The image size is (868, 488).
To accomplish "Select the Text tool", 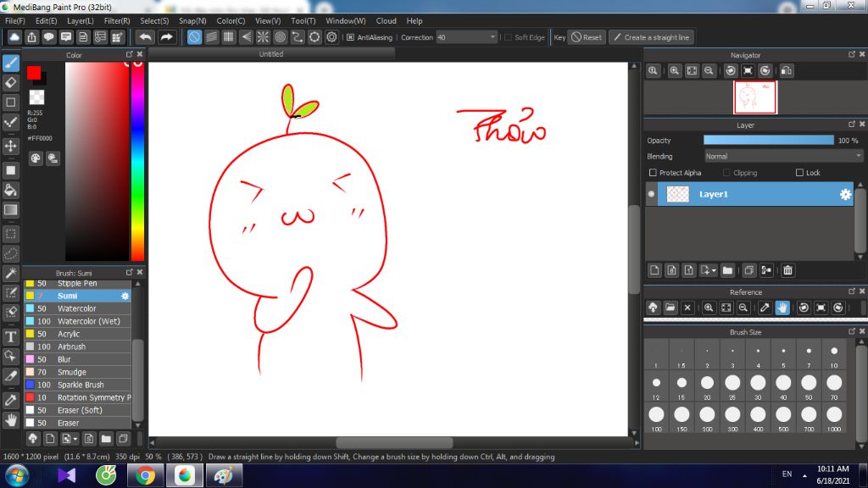I will (10, 336).
